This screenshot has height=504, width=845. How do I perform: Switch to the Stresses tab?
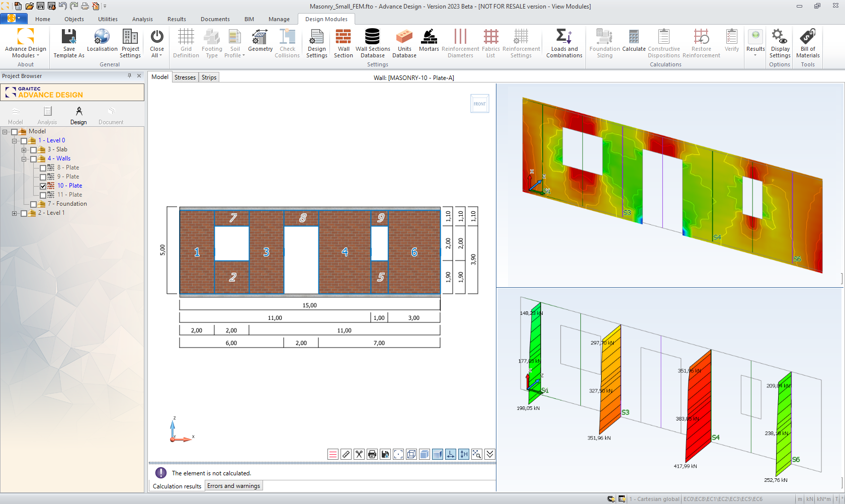[x=185, y=77]
